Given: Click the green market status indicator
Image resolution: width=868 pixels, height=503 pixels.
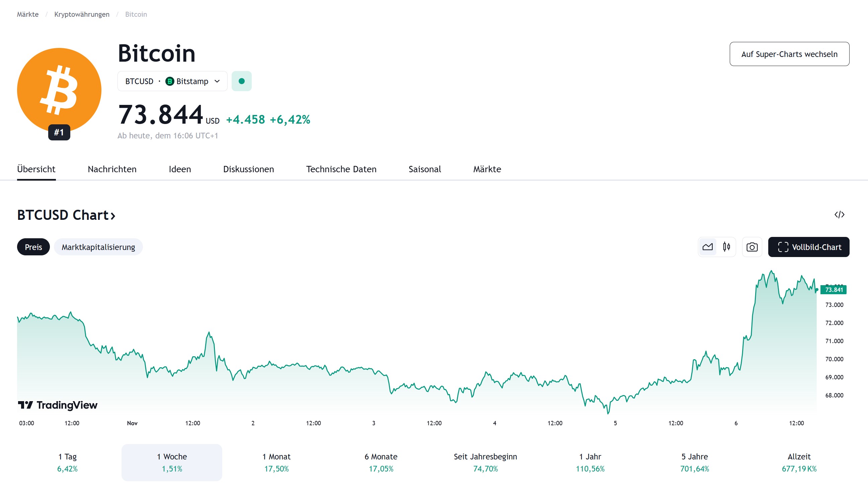Looking at the screenshot, I should [x=241, y=81].
